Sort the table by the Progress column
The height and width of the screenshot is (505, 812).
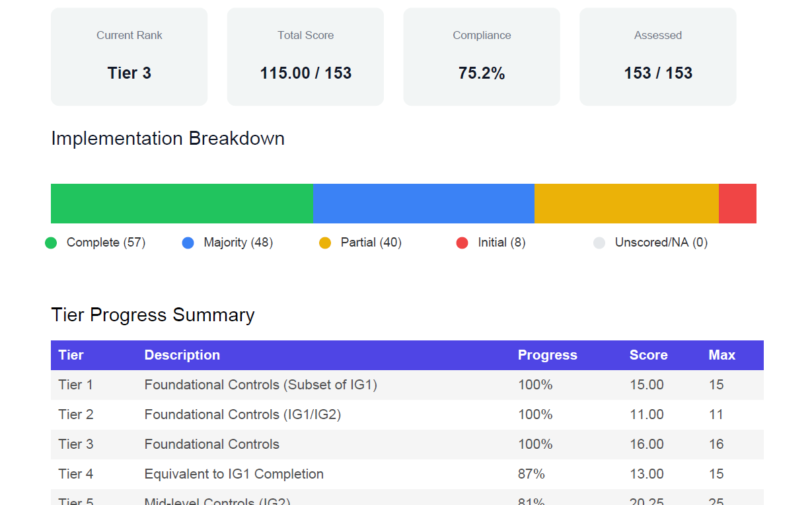point(547,355)
